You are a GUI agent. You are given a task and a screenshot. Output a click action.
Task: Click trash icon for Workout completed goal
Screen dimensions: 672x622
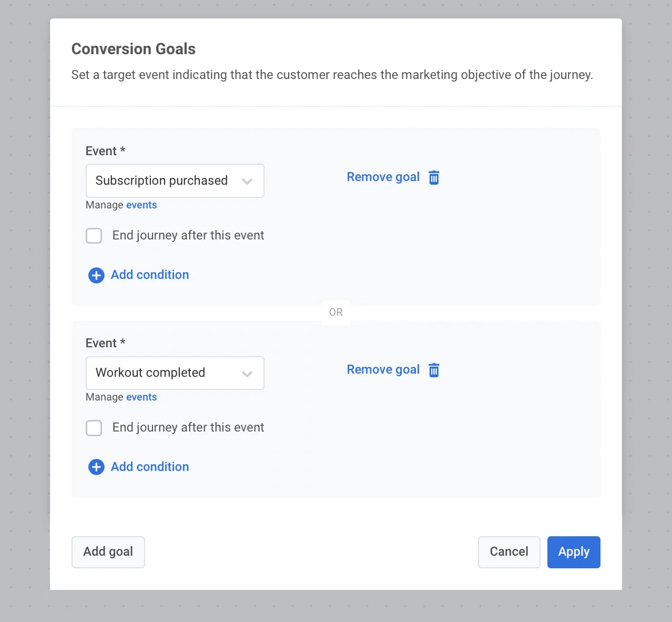click(x=434, y=370)
